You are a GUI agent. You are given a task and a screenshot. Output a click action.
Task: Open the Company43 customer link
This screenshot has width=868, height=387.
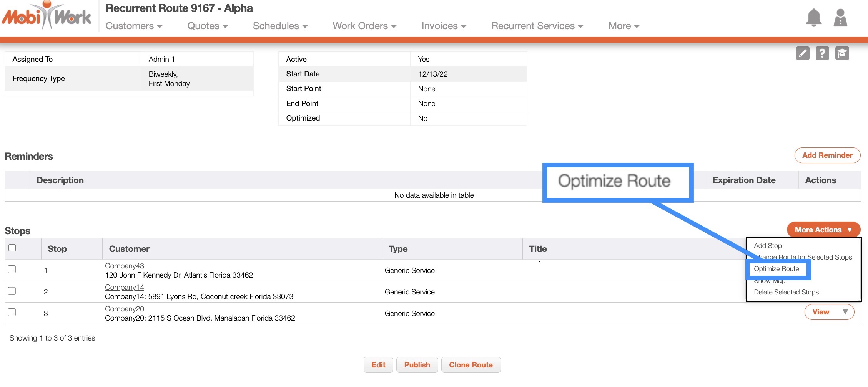124,266
